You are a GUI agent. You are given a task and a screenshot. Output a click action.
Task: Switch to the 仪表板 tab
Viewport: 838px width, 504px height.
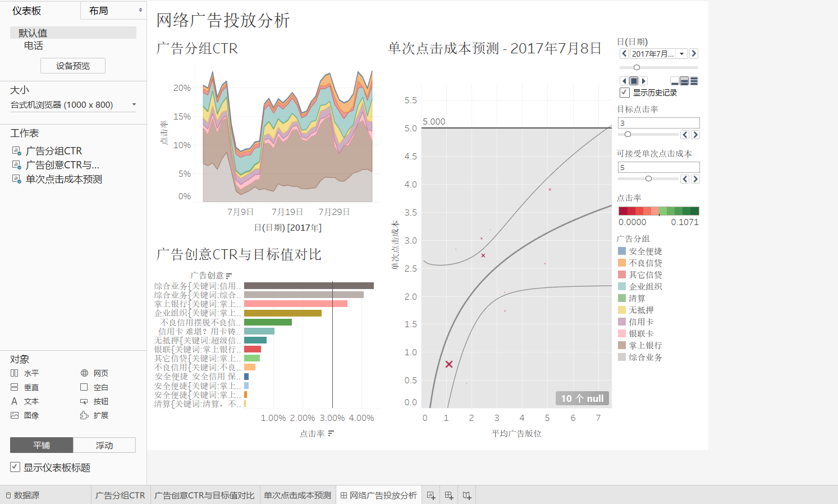tap(26, 11)
